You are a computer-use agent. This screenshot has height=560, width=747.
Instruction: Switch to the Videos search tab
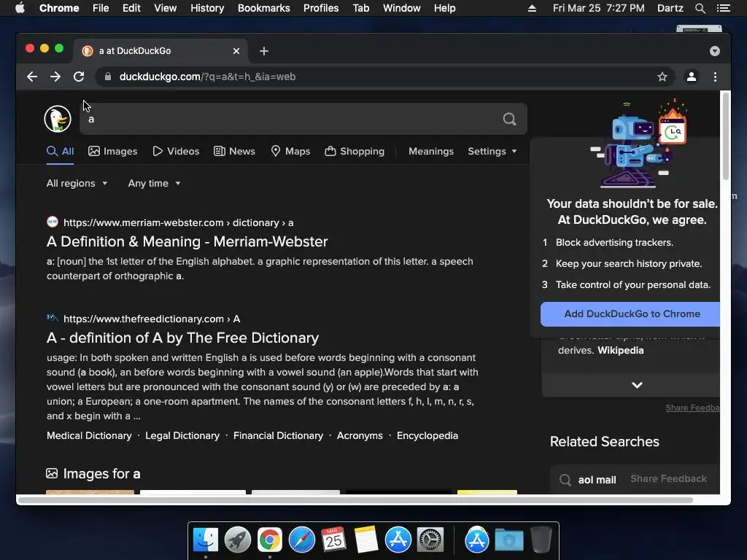(176, 152)
